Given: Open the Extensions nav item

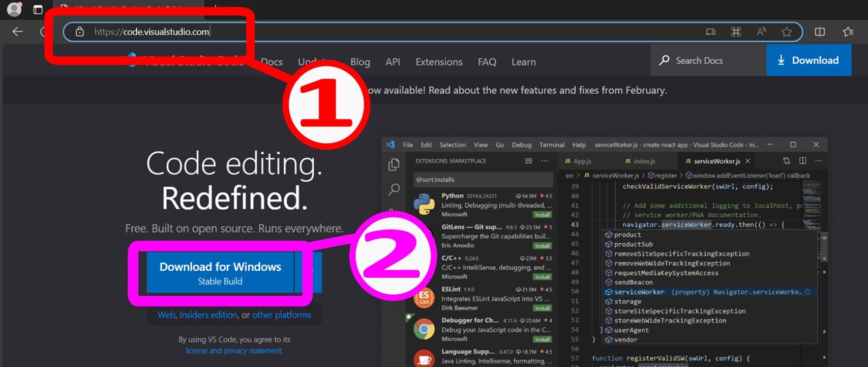Looking at the screenshot, I should click(439, 62).
